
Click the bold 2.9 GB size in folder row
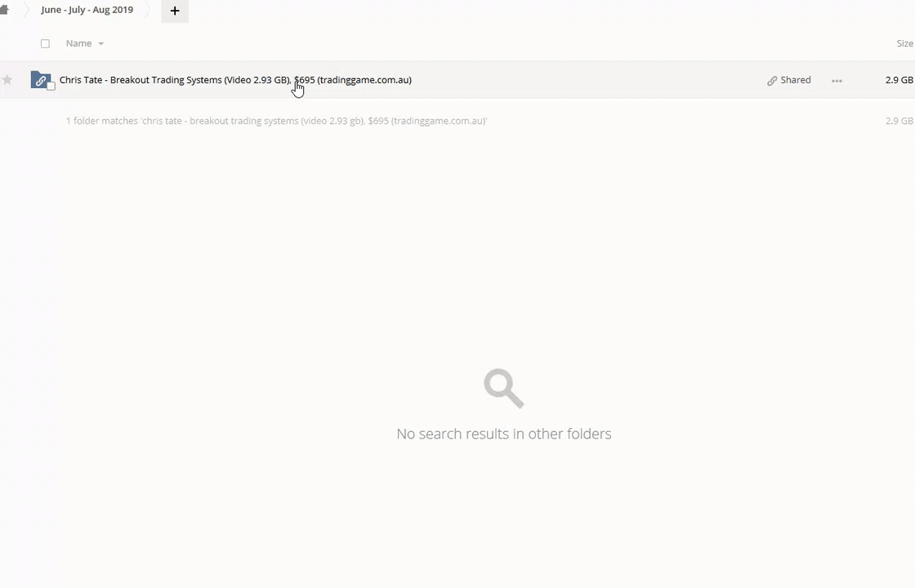[x=899, y=80]
